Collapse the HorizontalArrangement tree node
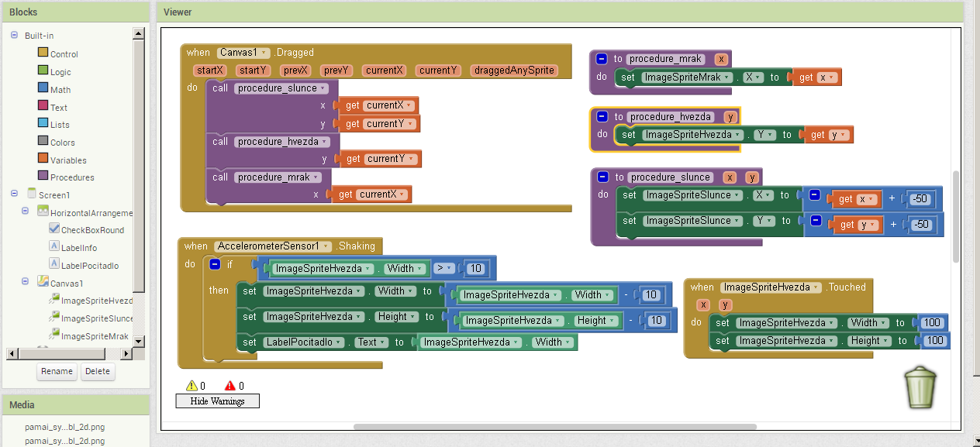 tap(26, 211)
